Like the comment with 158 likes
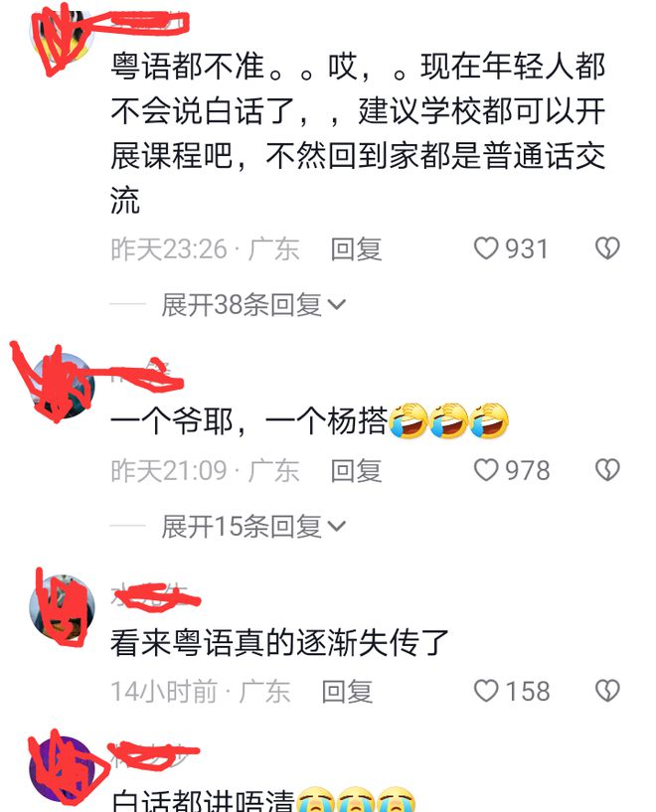The image size is (656, 812). (486, 692)
